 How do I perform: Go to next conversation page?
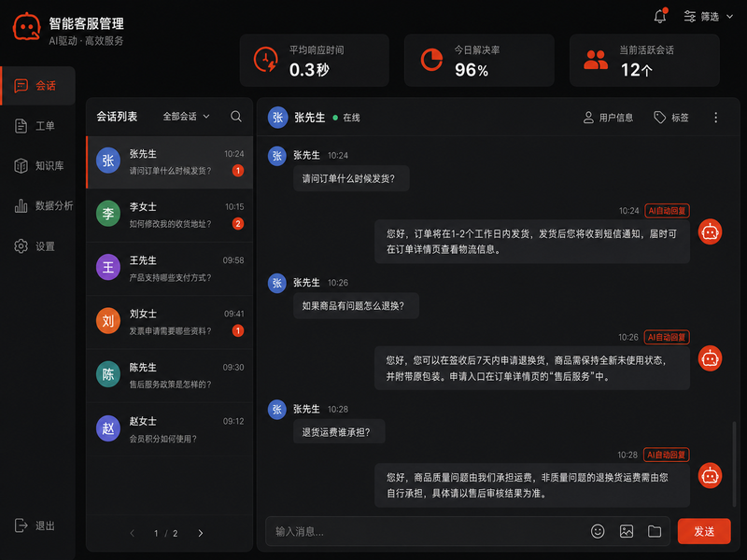[201, 533]
